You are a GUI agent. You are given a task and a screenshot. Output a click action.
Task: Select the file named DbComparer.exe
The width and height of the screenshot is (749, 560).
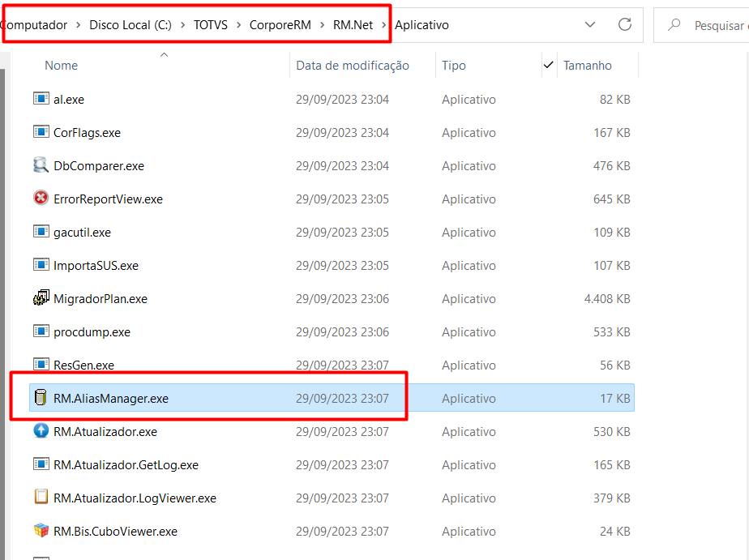(99, 165)
